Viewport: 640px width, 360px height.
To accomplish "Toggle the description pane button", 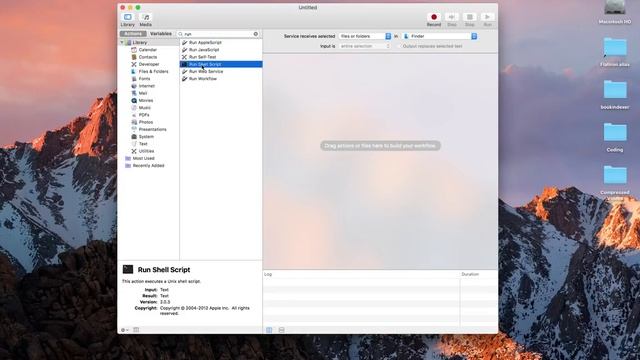I will 136,330.
